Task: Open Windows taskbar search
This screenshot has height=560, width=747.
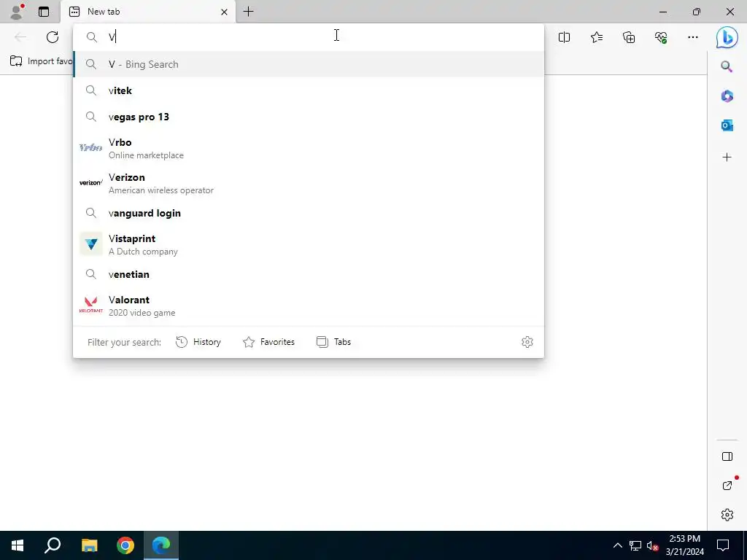Action: [x=53, y=545]
